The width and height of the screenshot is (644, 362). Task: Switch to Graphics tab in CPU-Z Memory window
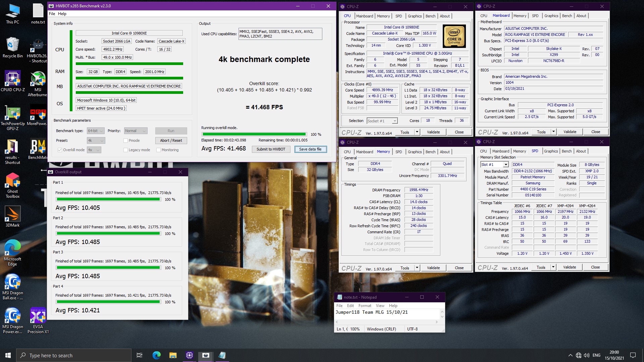415,152
